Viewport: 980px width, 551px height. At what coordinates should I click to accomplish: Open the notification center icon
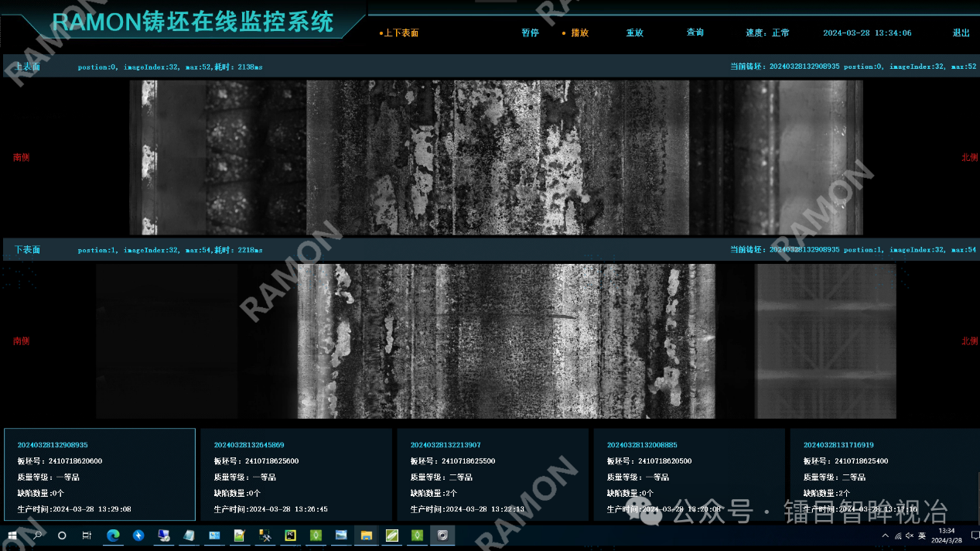pyautogui.click(x=975, y=536)
